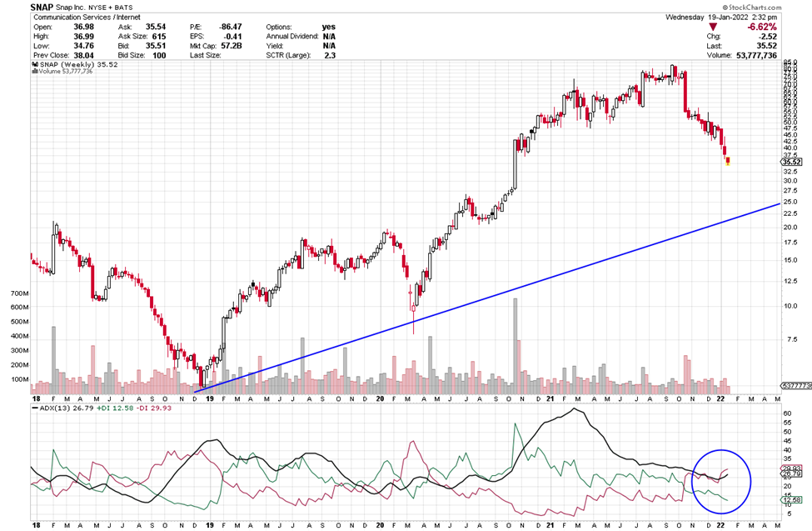Click the 12.5 price axis label
This screenshot has width=812, height=531.
[x=790, y=282]
